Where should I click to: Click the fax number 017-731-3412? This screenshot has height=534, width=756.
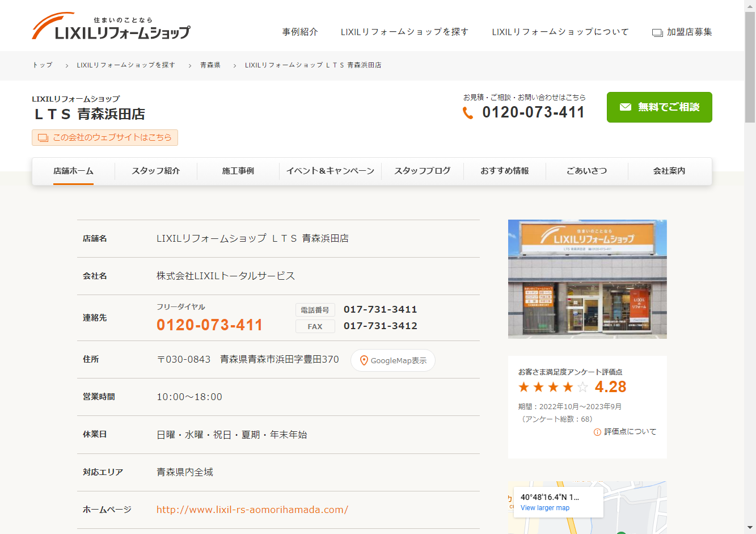click(x=381, y=326)
